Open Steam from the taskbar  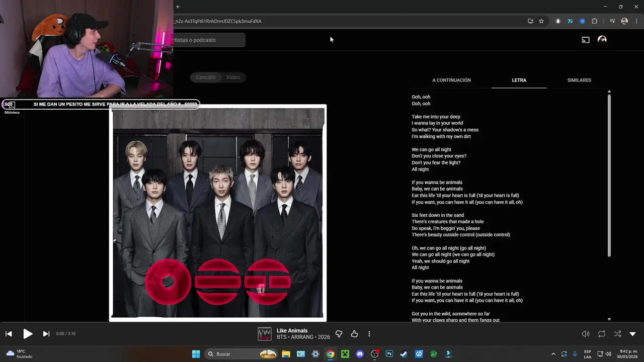tap(404, 354)
